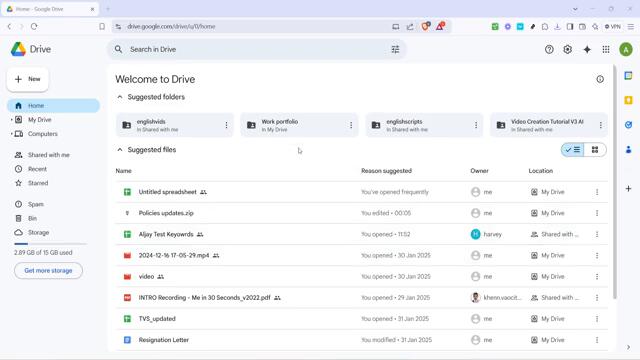
Task: Collapse the Suggested files section
Action: [120, 150]
